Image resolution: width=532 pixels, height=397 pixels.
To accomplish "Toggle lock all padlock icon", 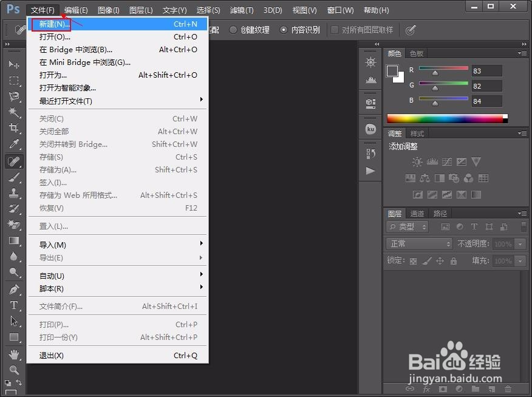I will (x=454, y=260).
